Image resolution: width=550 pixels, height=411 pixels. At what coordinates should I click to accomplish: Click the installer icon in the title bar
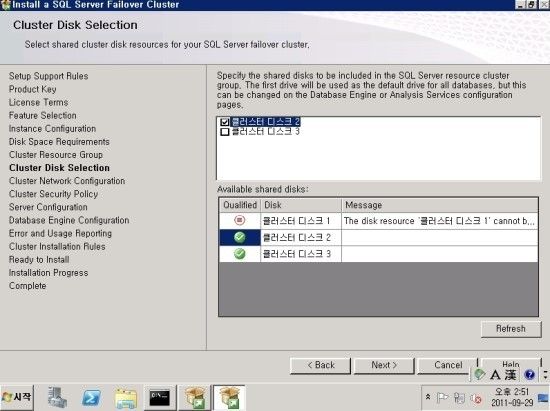click(5, 5)
